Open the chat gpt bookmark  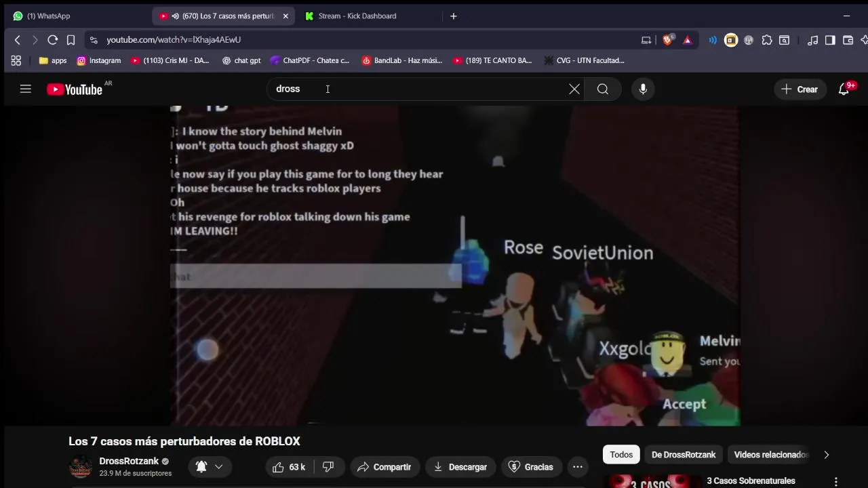241,60
